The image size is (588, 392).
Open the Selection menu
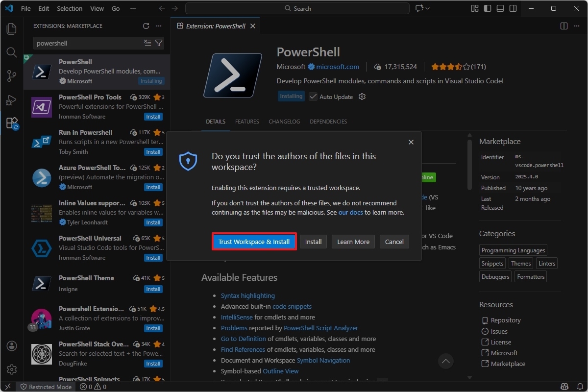click(x=70, y=8)
